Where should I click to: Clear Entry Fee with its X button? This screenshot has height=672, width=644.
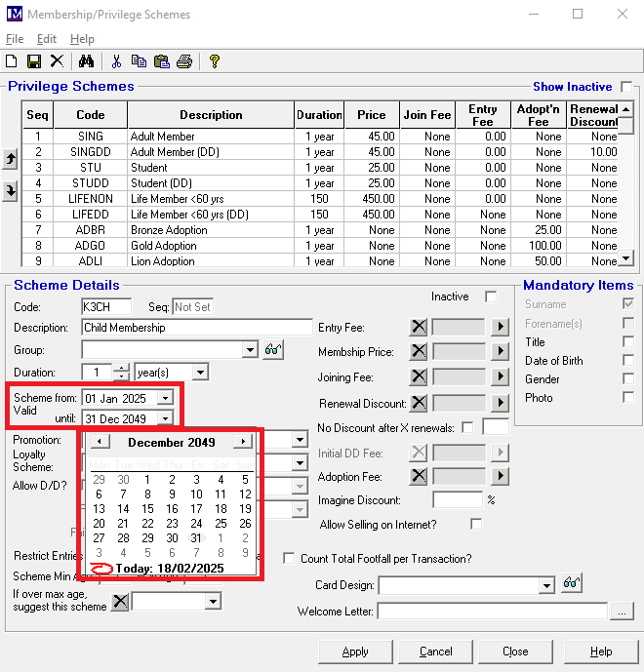419,327
